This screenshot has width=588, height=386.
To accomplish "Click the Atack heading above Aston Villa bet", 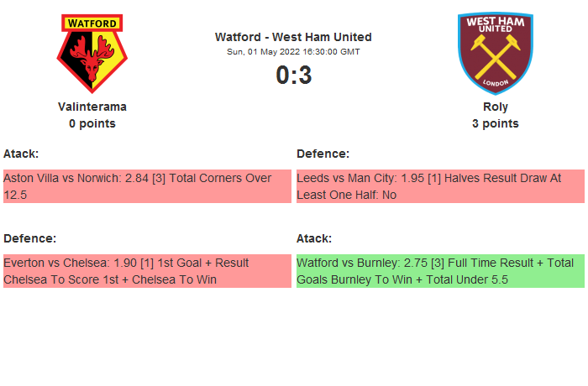I will pos(21,154).
